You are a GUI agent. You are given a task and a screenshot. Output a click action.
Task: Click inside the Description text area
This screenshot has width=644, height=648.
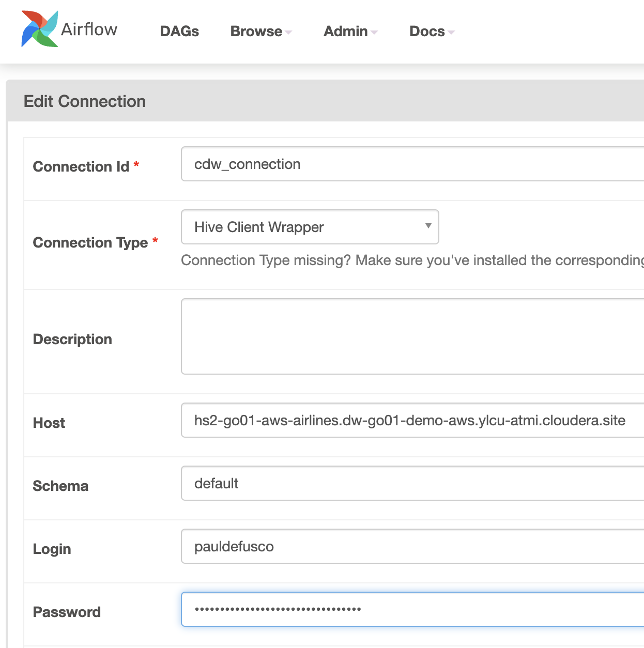pyautogui.click(x=412, y=336)
